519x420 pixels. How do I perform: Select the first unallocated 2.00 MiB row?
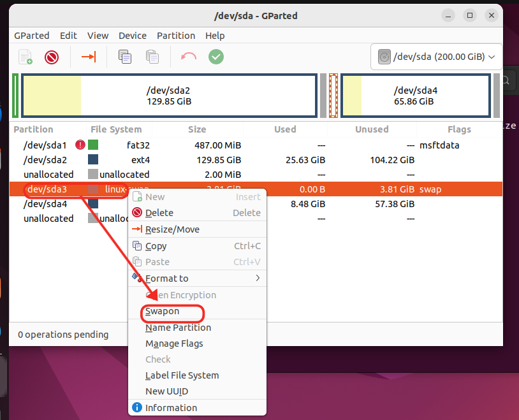(x=256, y=174)
